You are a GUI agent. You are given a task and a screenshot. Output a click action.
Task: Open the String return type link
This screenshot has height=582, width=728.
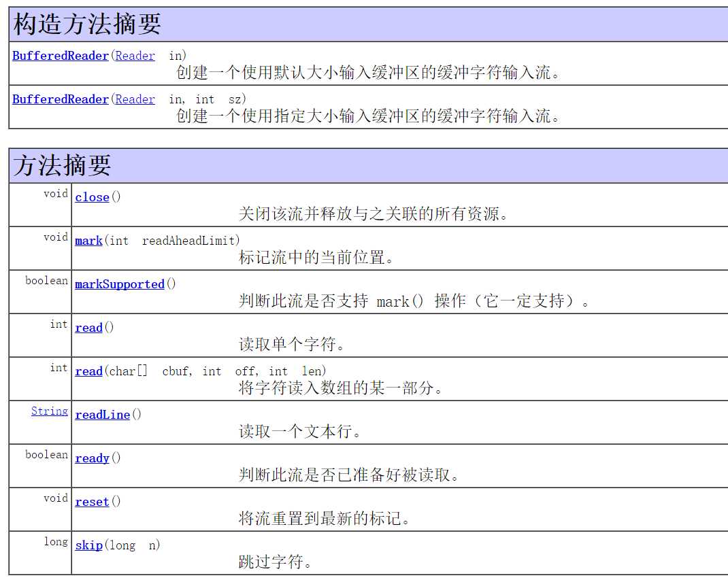(x=50, y=411)
